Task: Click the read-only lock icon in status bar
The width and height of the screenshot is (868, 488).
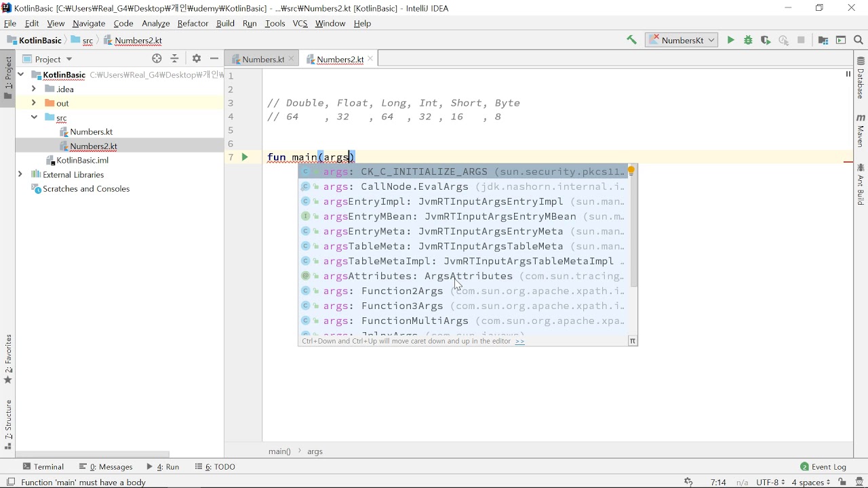Action: point(843,482)
